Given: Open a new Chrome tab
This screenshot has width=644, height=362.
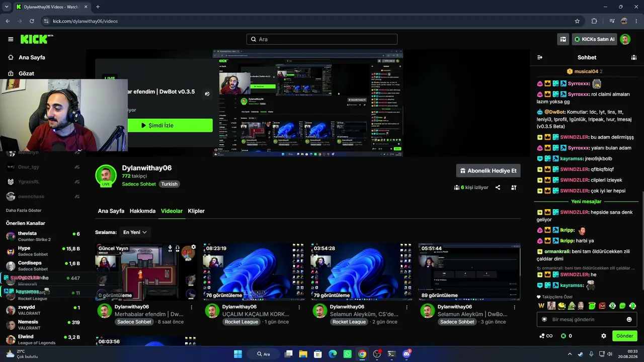Looking at the screenshot, I should click(x=98, y=7).
